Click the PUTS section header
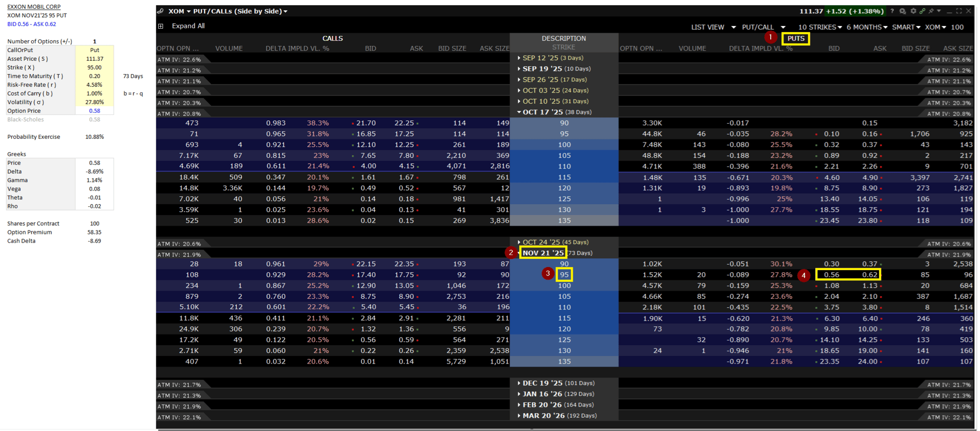This screenshot has width=980, height=431. coord(796,38)
